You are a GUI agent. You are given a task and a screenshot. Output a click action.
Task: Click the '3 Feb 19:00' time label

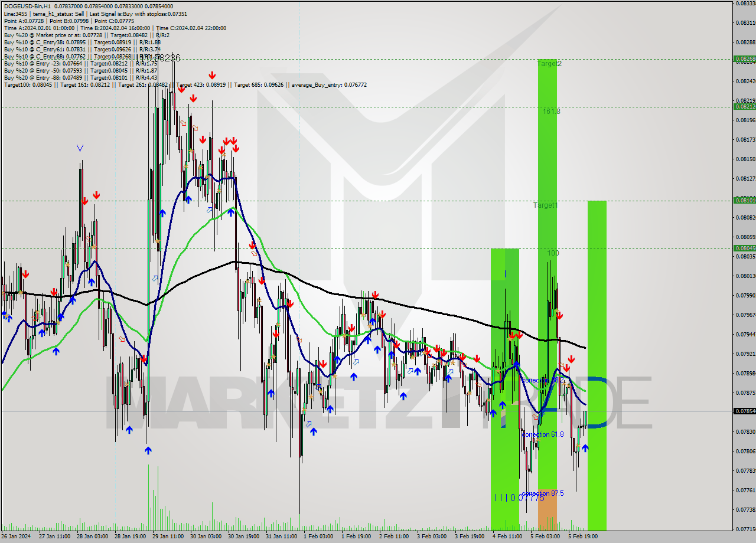(x=471, y=536)
